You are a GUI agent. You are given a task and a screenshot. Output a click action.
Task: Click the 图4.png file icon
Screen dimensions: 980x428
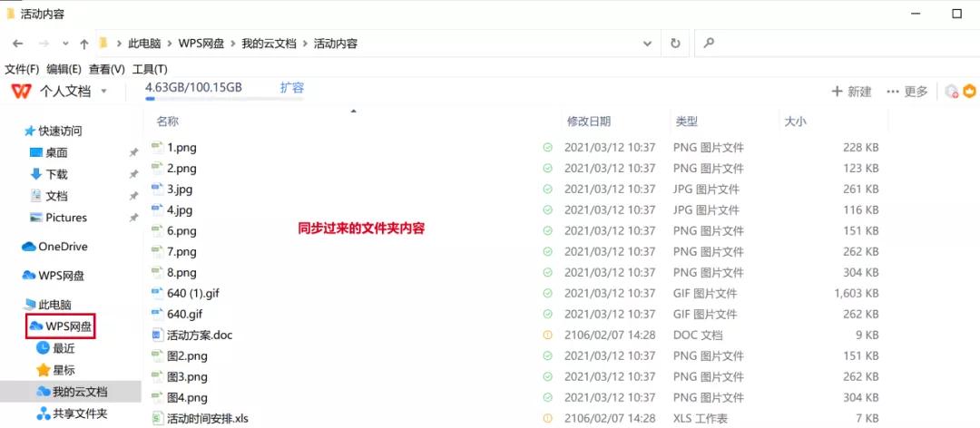tap(157, 397)
